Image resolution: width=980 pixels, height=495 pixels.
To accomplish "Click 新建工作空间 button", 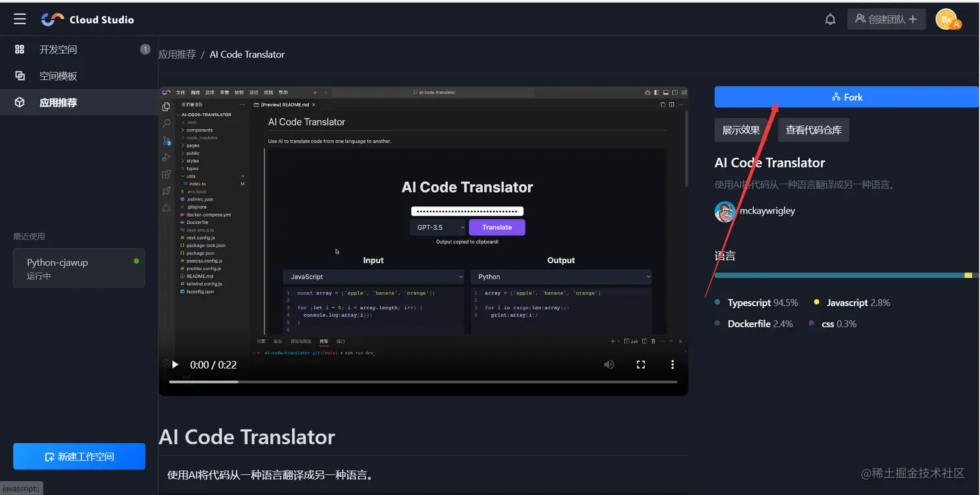I will click(79, 456).
